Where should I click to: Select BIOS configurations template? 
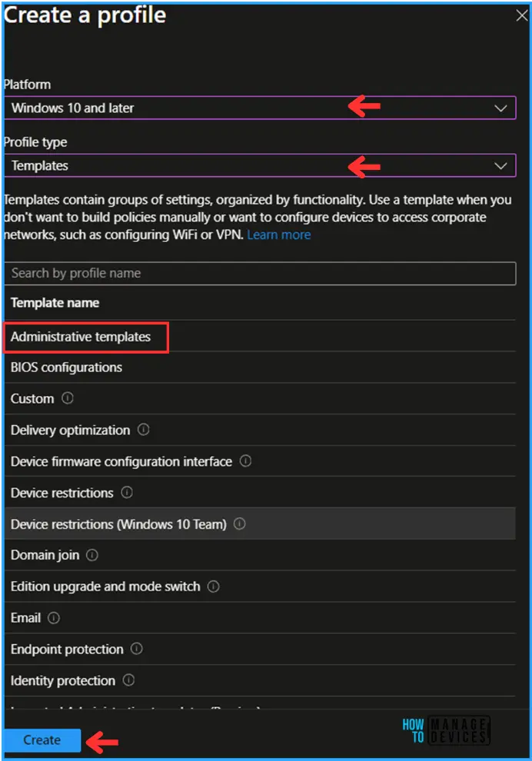tap(66, 367)
